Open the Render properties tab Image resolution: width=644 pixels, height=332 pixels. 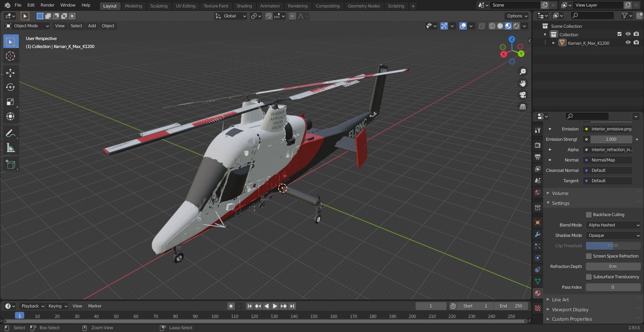coord(537,145)
